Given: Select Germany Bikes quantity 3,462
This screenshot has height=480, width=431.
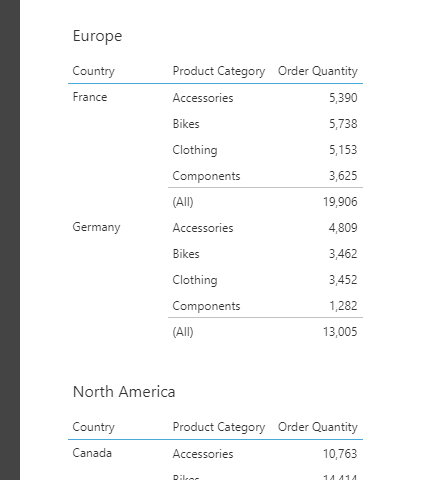Looking at the screenshot, I should point(343,254).
